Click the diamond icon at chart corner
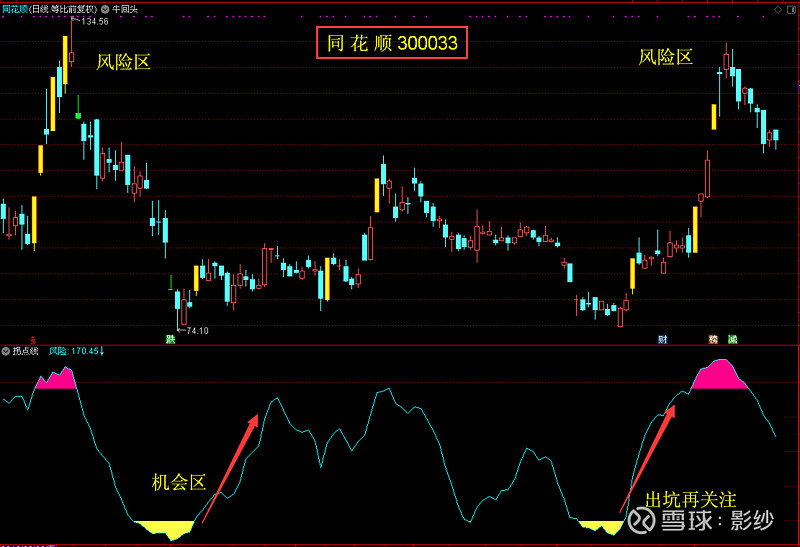The image size is (800, 547). pos(778,9)
